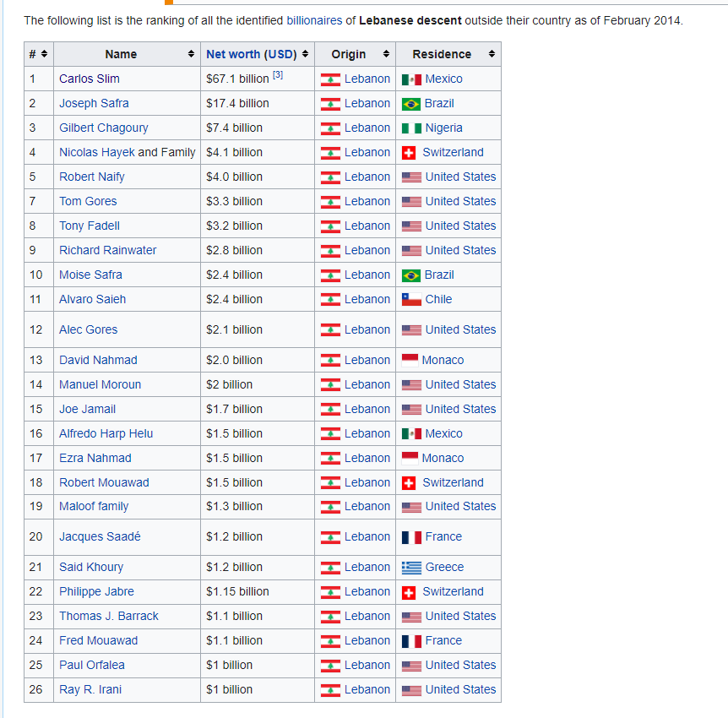This screenshot has width=728, height=718.
Task: Click Switzerland flag in Nicolas Hayek row
Action: pos(409,153)
